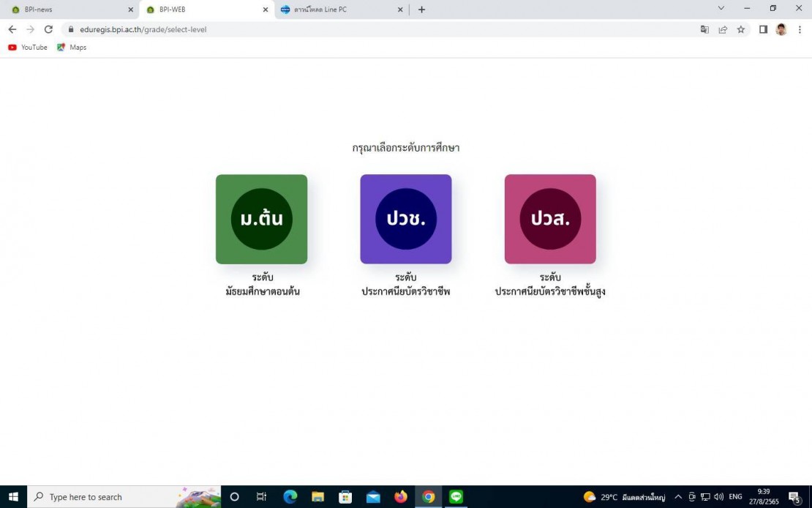This screenshot has height=508, width=812.
Task: Click the address bar URL
Action: click(143, 29)
